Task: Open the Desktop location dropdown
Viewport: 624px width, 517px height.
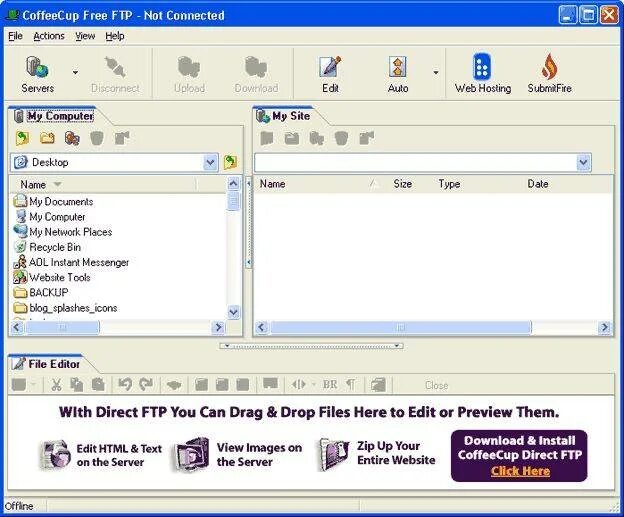Action: [x=210, y=162]
